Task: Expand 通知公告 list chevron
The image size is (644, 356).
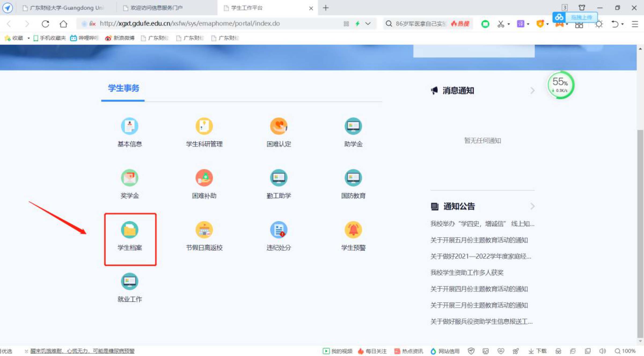Action: tap(532, 206)
